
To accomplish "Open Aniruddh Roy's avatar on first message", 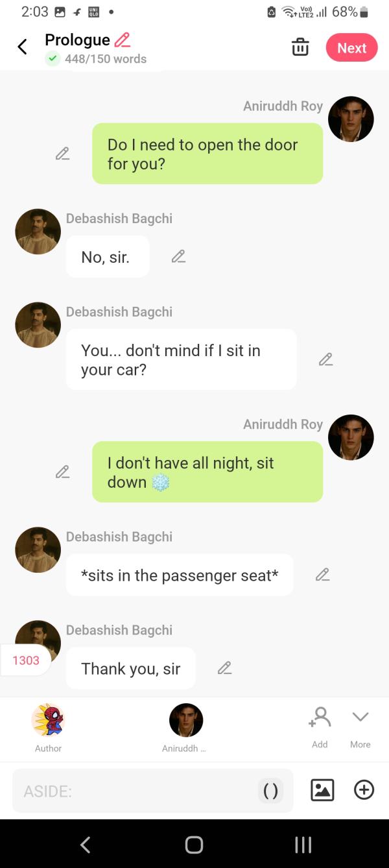I will 351,119.
